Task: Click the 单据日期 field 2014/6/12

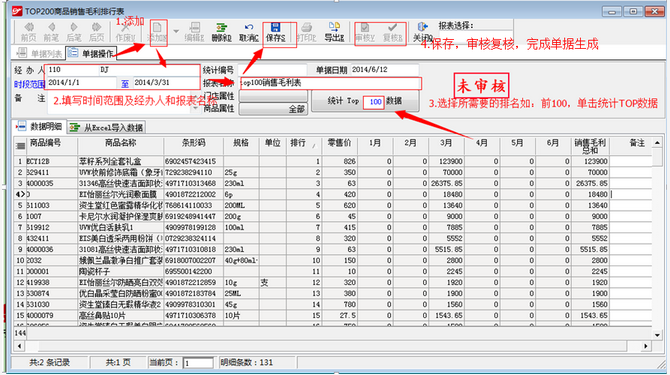Action: coord(385,70)
